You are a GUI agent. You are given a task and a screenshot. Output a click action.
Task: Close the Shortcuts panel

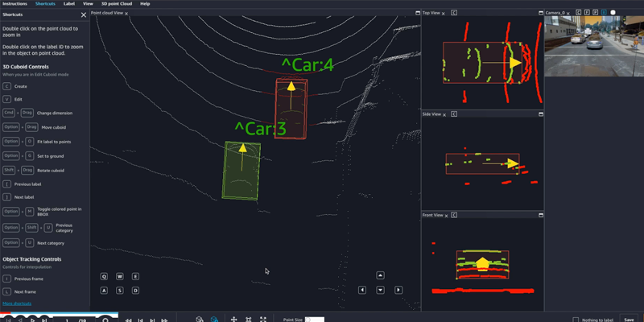coord(84,14)
